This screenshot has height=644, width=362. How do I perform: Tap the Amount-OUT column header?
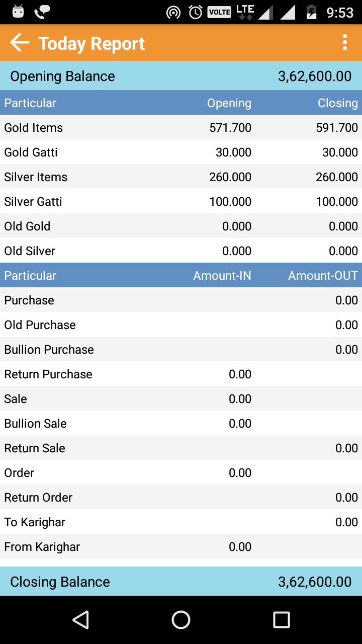[x=323, y=276]
